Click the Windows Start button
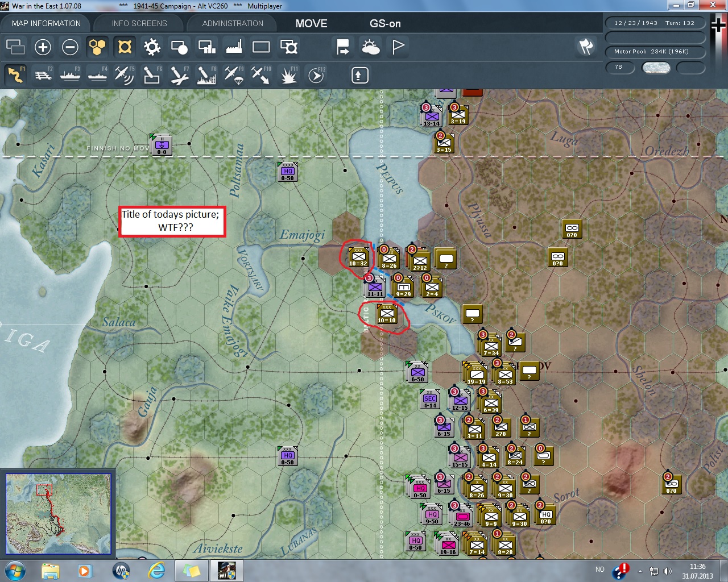This screenshot has width=728, height=582. 15,570
